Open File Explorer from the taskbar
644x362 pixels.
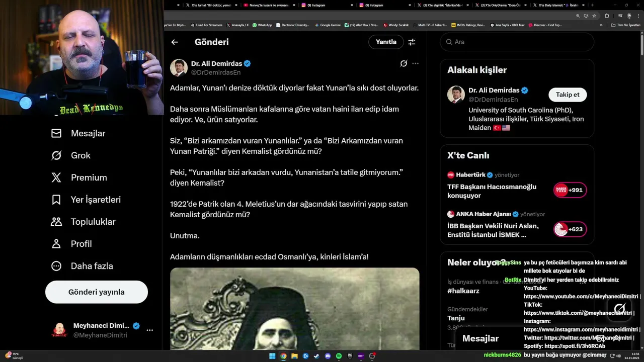tap(294, 356)
